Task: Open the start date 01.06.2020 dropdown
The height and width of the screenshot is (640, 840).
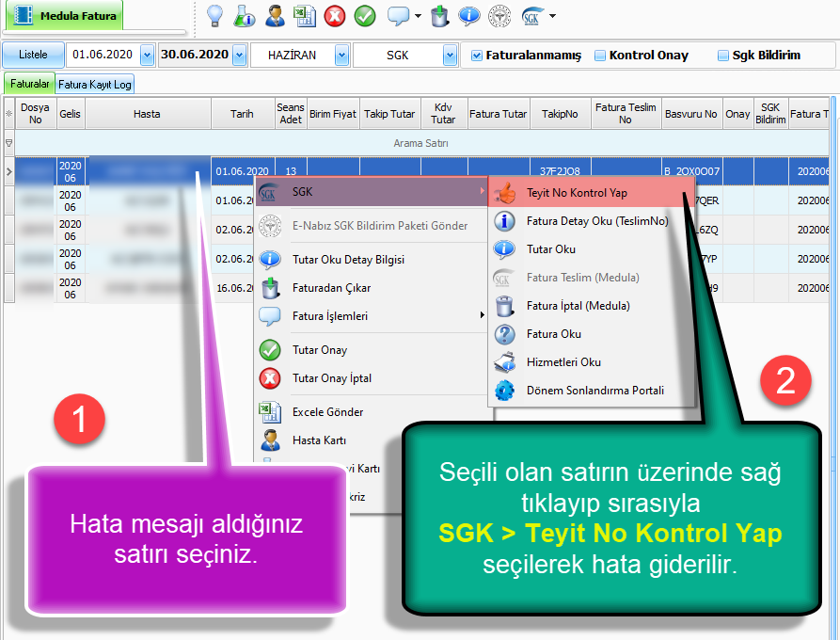Action: tap(147, 55)
